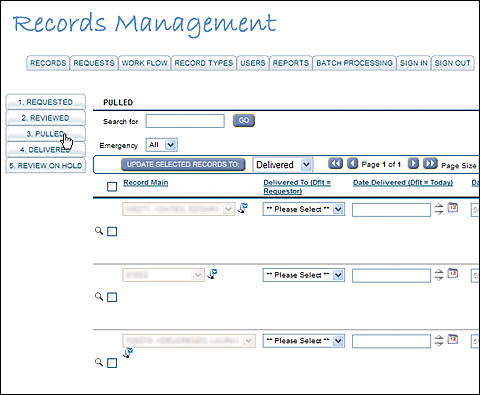Image resolution: width=480 pixels, height=395 pixels.
Task: View details magnifier for first record
Action: coord(99,231)
